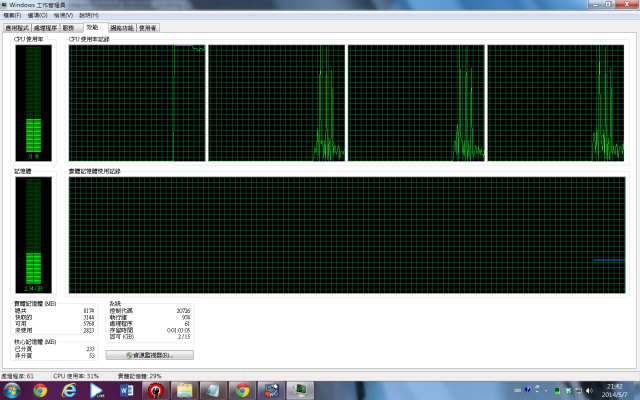Switch to the 處理程序 tab

[x=45, y=28]
